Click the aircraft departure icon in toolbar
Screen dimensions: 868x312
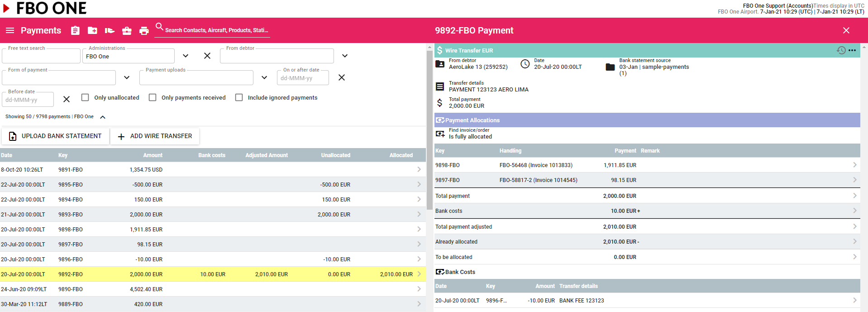point(110,30)
